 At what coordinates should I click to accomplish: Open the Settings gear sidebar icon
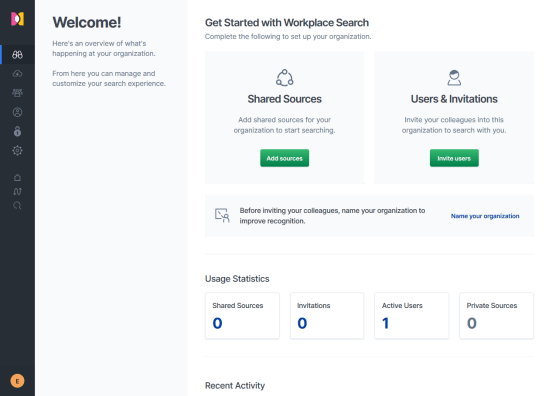17,151
